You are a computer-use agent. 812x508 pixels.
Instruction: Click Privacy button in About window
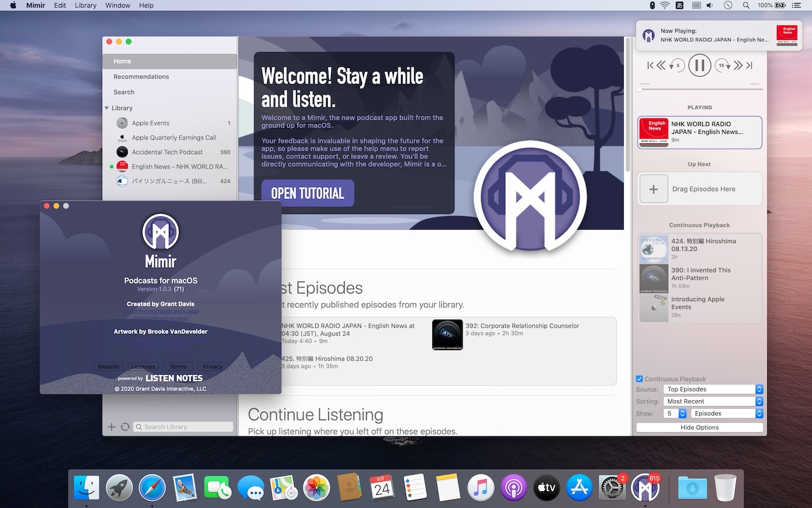point(213,366)
